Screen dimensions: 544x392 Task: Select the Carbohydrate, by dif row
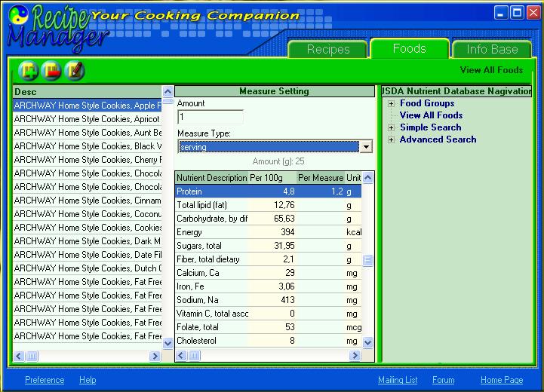click(x=269, y=219)
